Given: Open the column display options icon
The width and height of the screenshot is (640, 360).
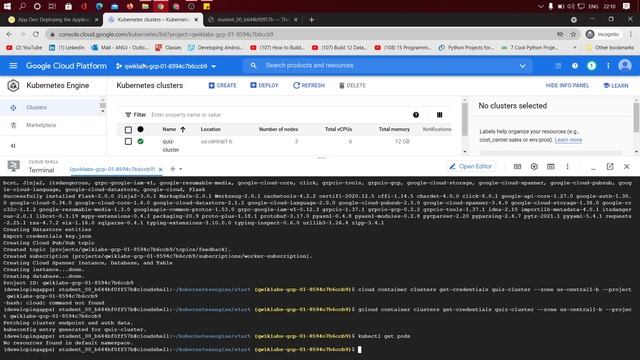Looking at the screenshot, I should point(440,115).
